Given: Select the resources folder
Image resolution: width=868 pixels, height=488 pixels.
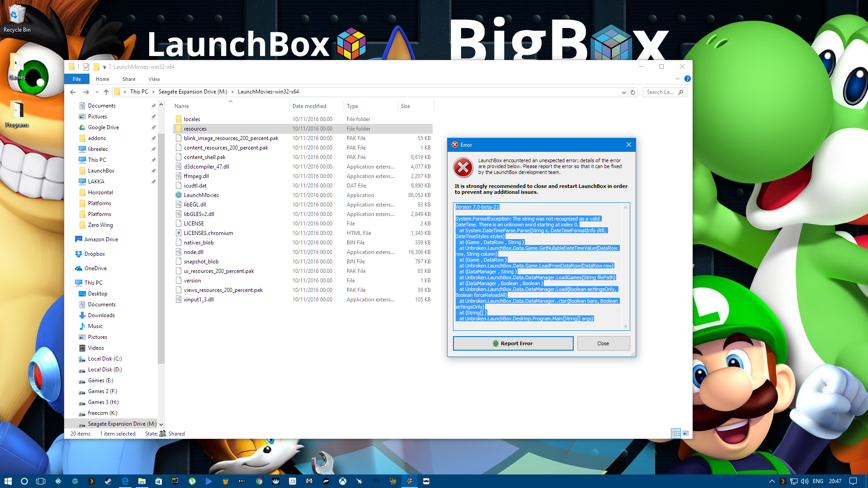Looking at the screenshot, I should pos(195,129).
